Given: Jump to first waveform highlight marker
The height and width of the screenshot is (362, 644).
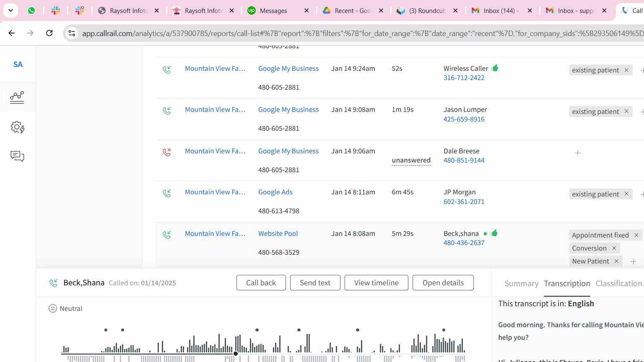Looking at the screenshot, I should point(106,330).
